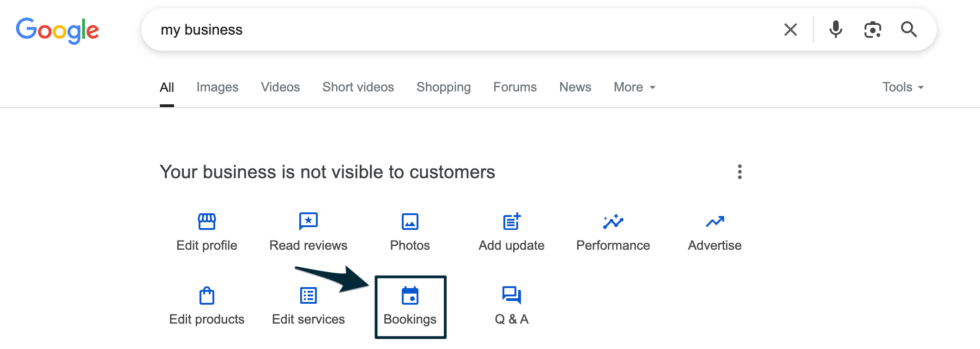Click the Edit services list icon

click(309, 295)
